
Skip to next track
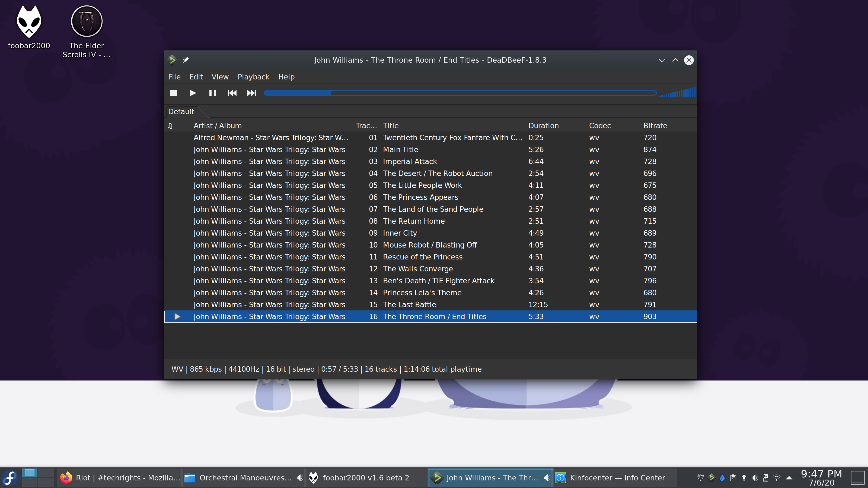251,93
